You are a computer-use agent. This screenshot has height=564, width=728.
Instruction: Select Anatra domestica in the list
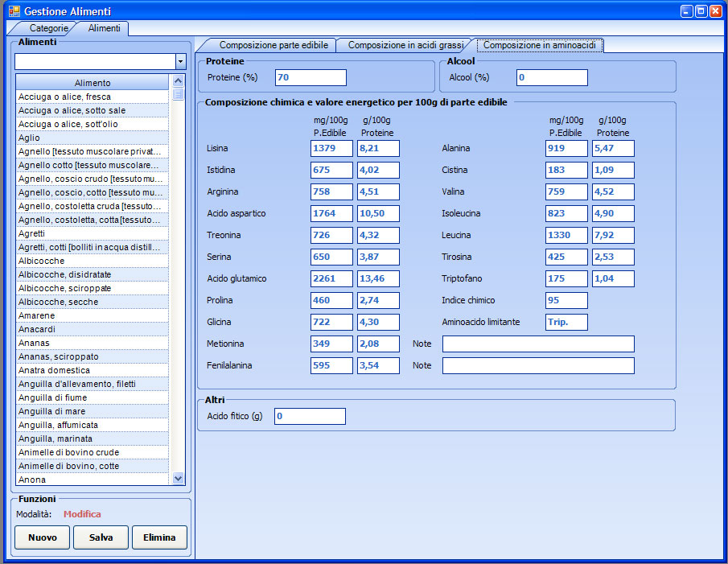(54, 370)
